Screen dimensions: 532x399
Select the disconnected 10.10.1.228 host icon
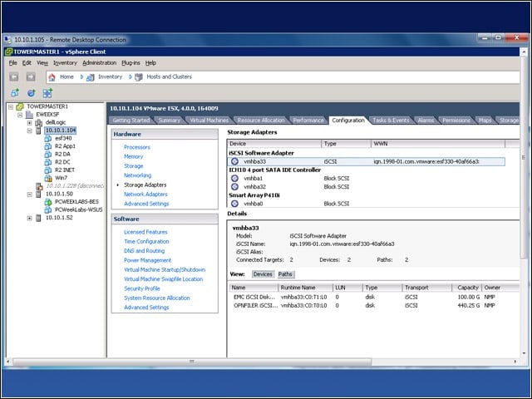39,186
